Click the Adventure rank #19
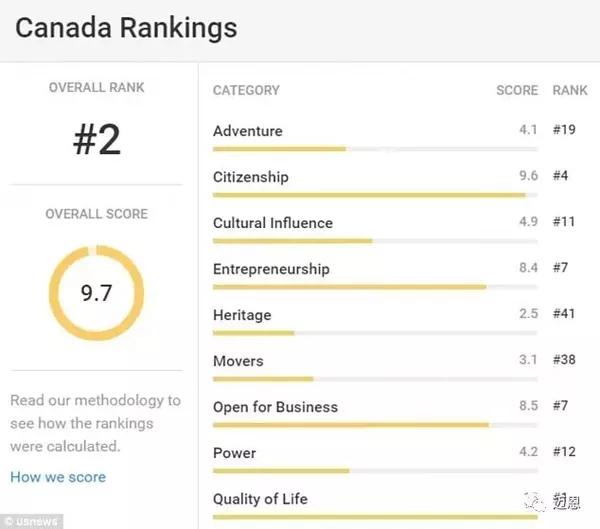Screen dimensions: 600x529 (564, 130)
